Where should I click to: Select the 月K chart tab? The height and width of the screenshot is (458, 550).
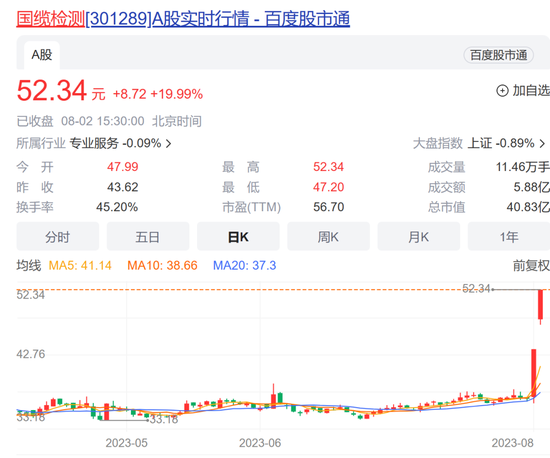(418, 237)
